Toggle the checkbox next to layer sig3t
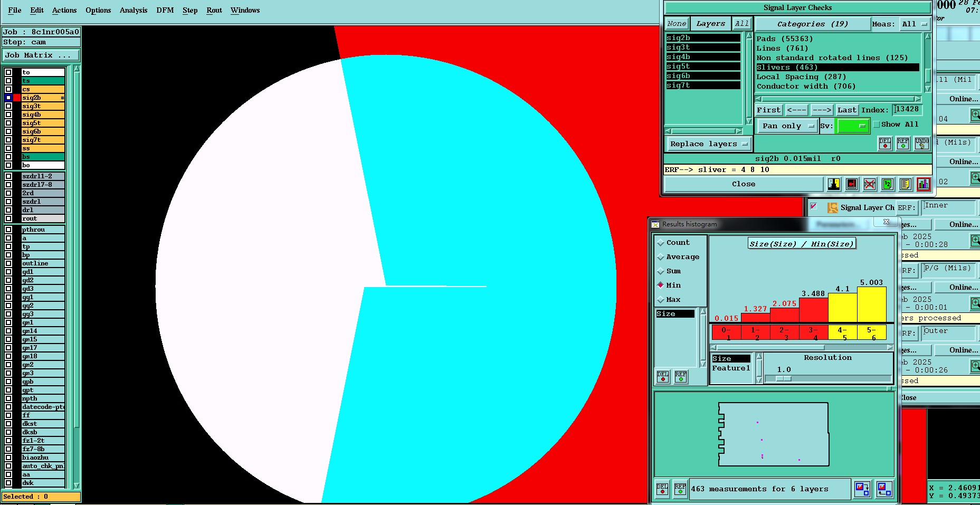980x505 pixels. 8,106
